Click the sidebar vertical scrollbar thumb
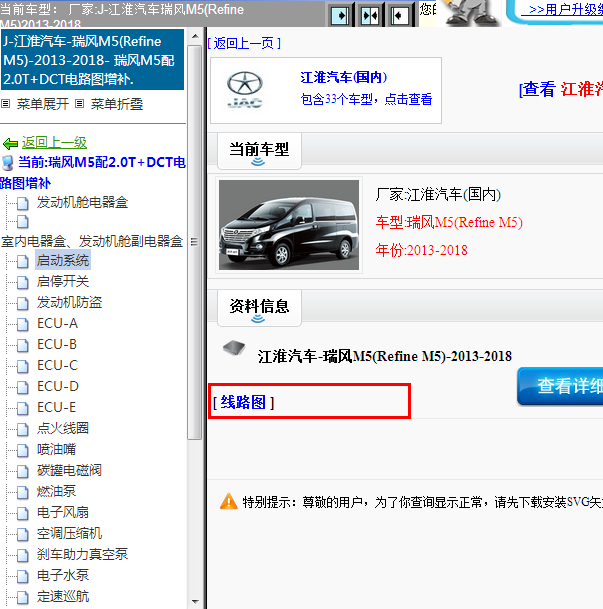Image resolution: width=603 pixels, height=609 pixels. pyautogui.click(x=195, y=242)
